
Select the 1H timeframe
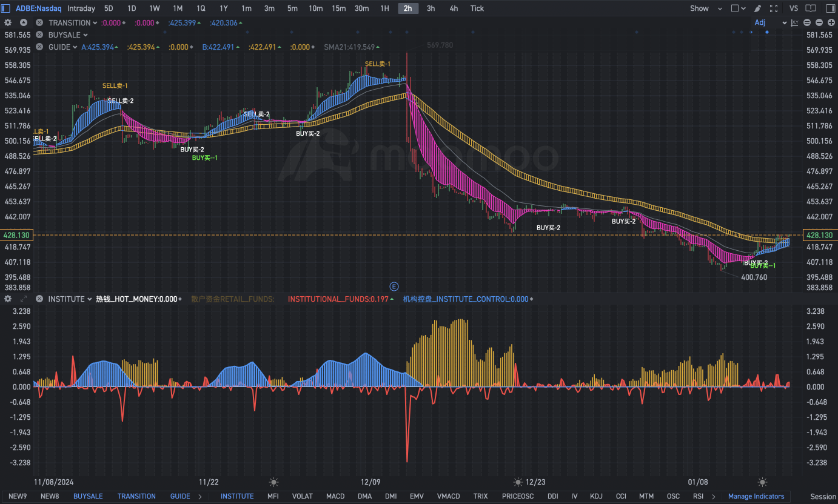384,8
